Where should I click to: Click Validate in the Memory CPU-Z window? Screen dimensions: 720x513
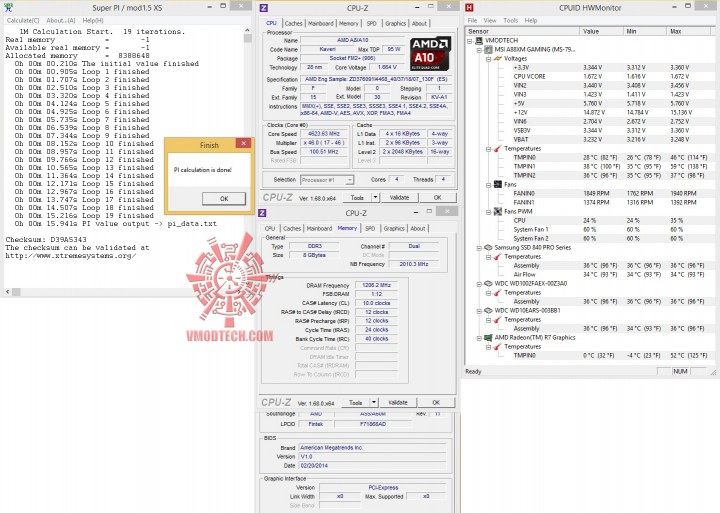[x=398, y=402]
